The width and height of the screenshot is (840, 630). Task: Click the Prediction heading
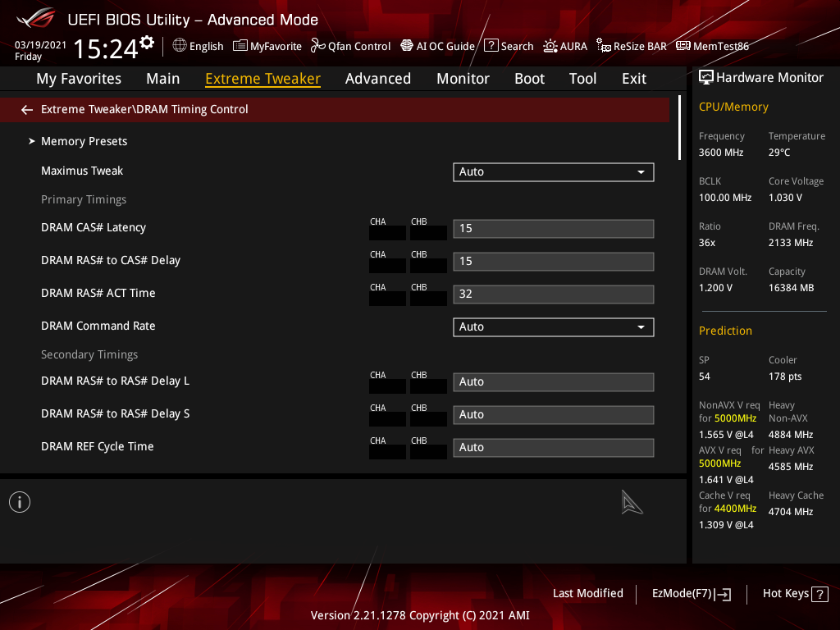(725, 331)
